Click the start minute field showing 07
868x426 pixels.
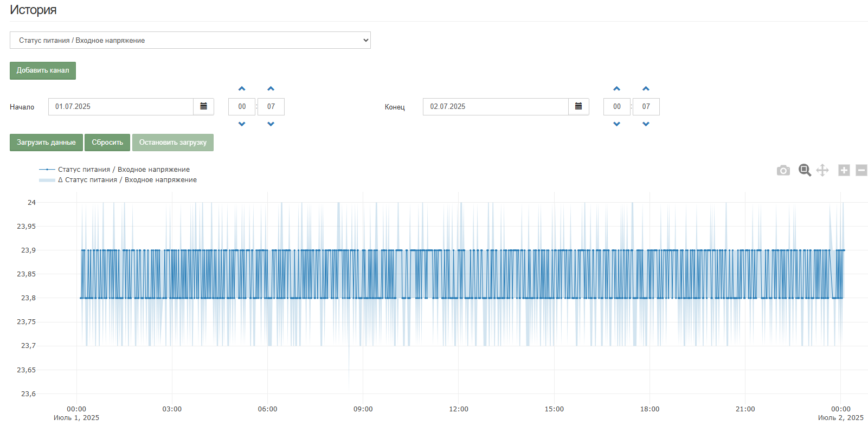pyautogui.click(x=271, y=107)
